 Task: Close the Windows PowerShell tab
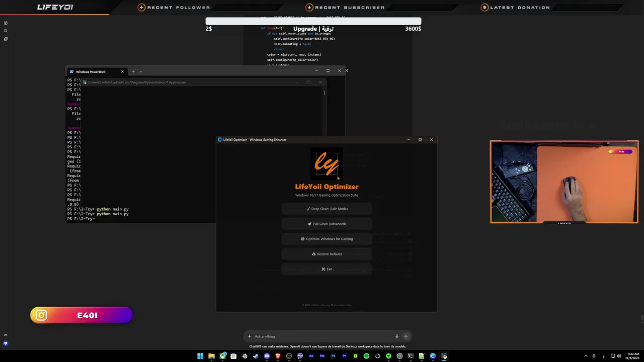tap(122, 71)
